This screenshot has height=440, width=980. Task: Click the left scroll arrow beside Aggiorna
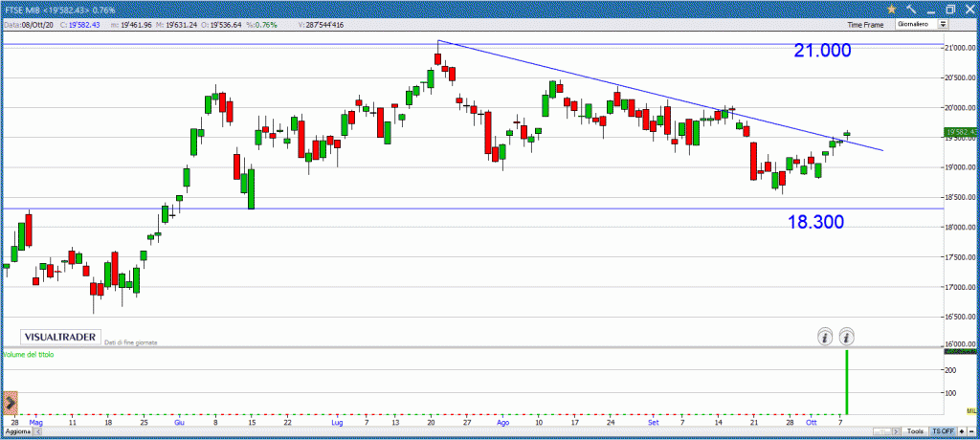click(37, 432)
